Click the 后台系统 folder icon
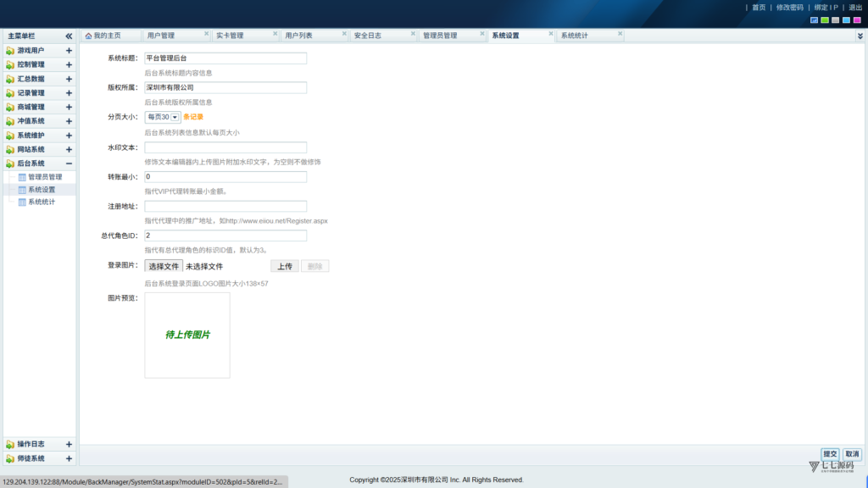This screenshot has height=488, width=868. click(10, 164)
